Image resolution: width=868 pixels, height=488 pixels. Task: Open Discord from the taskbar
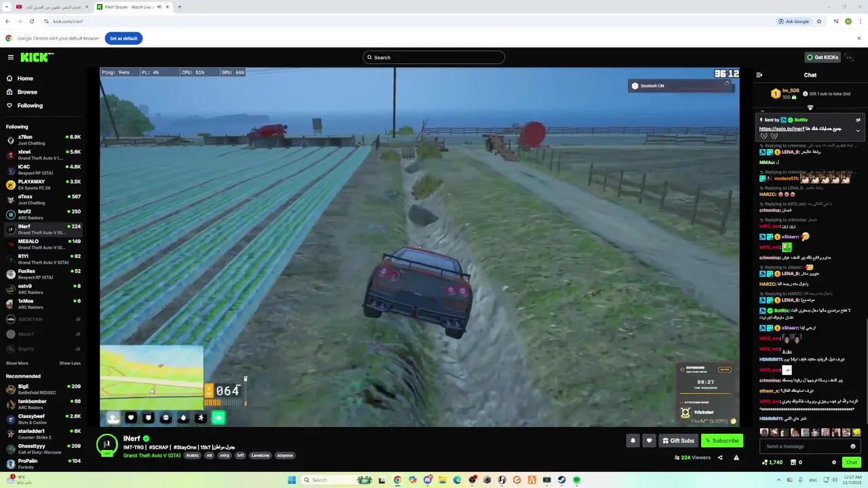427,480
